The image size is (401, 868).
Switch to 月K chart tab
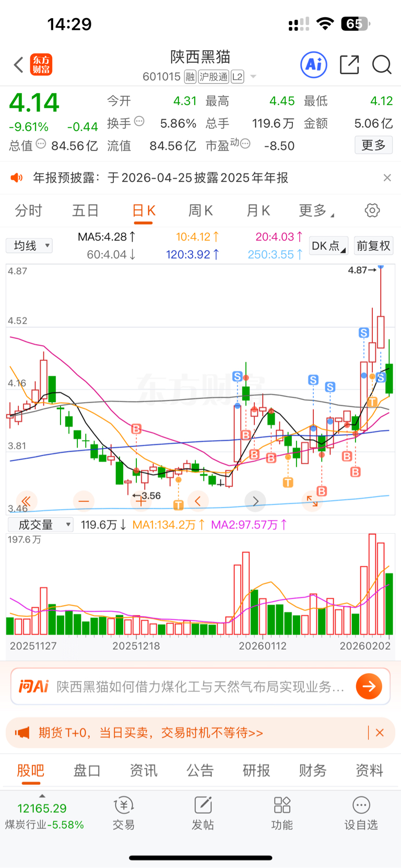[258, 210]
